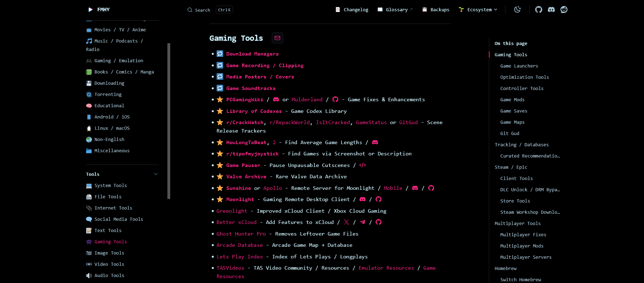Open TASVideos link
The image size is (644, 283).
(230, 268)
